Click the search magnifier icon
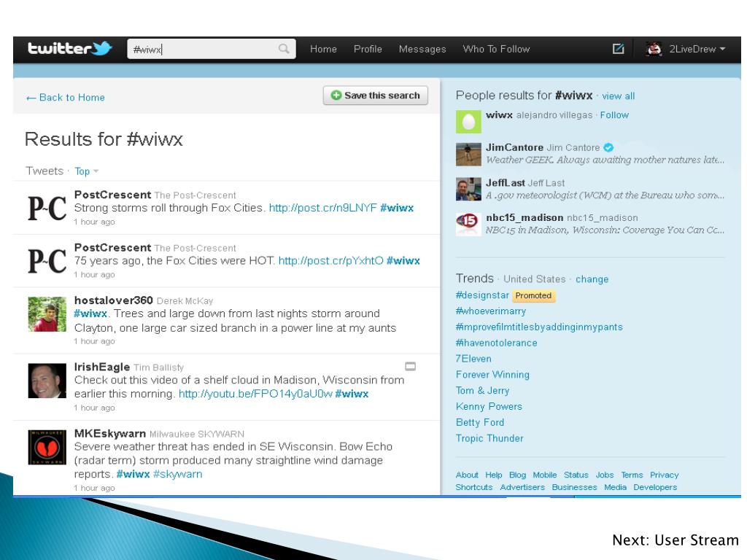Image resolution: width=747 pixels, height=560 pixels. click(284, 49)
